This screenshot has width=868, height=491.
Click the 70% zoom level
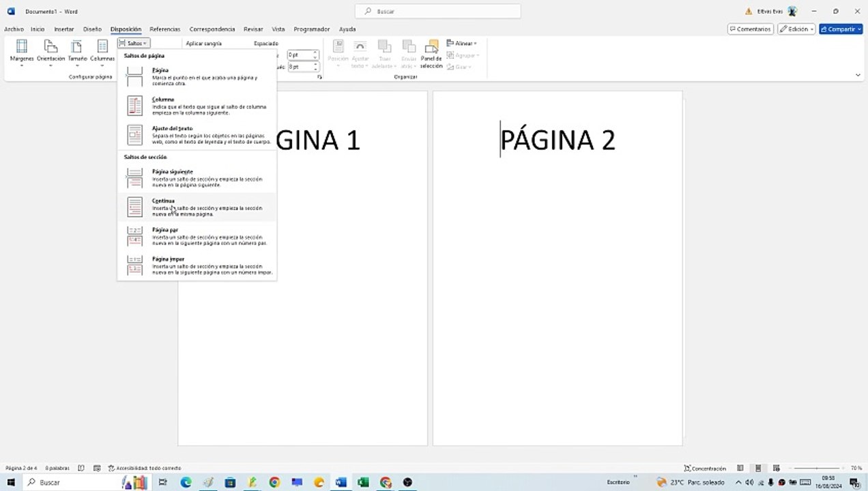click(x=856, y=468)
